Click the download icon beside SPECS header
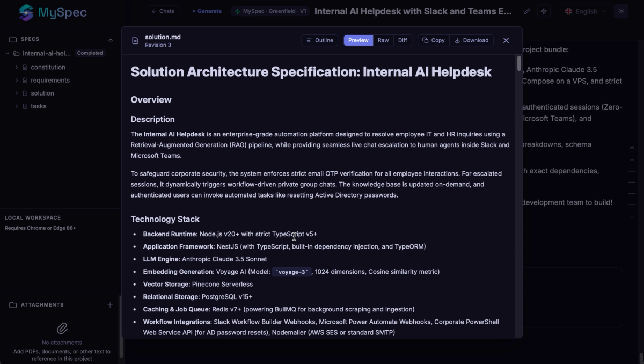The image size is (644, 364). pos(111,39)
